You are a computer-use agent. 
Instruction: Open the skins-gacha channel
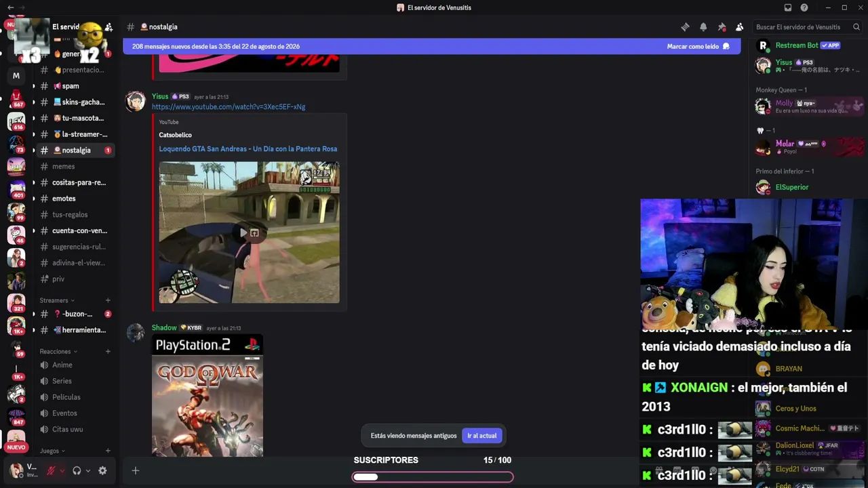(74, 102)
